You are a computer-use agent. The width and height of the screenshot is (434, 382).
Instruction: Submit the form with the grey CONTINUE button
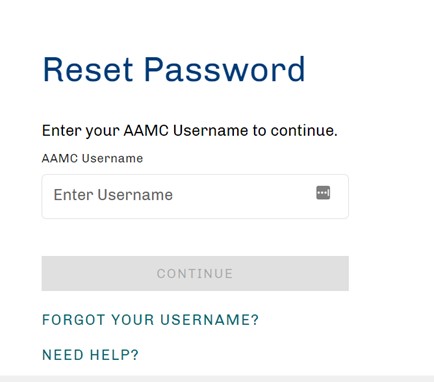click(195, 273)
